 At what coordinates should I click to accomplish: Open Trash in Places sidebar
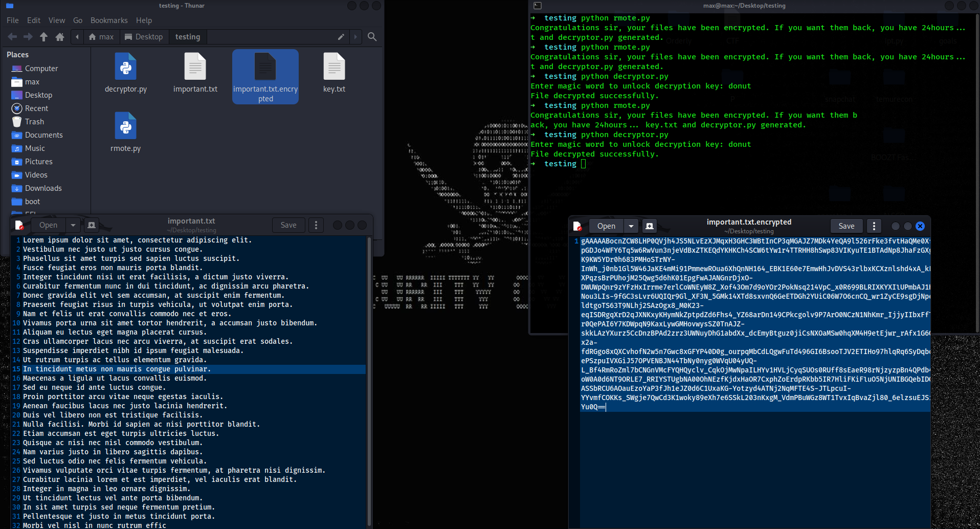click(34, 122)
